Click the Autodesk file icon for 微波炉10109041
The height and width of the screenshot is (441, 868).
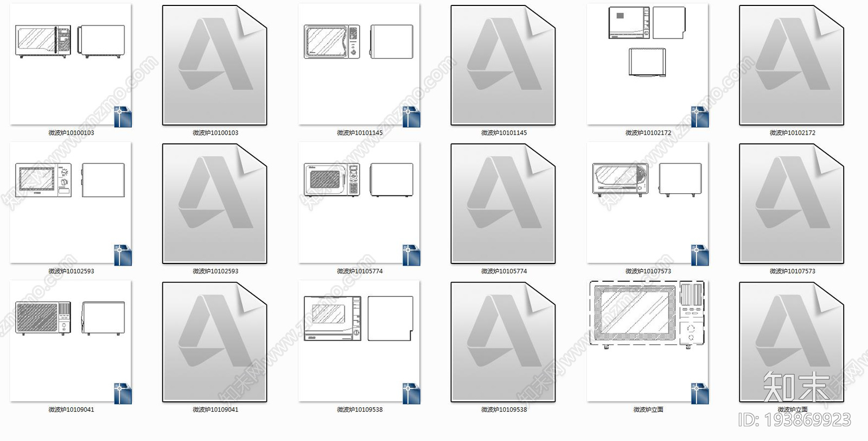[215, 342]
